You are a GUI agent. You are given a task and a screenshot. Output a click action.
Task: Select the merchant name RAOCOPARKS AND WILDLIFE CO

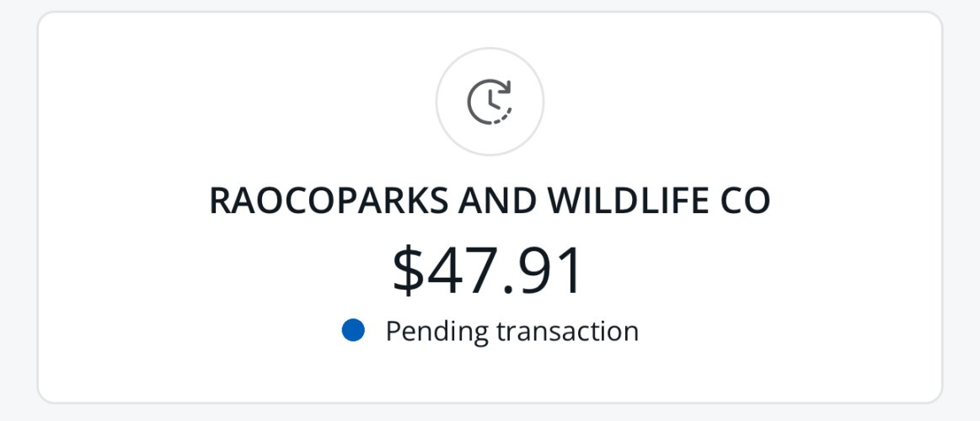click(490, 201)
